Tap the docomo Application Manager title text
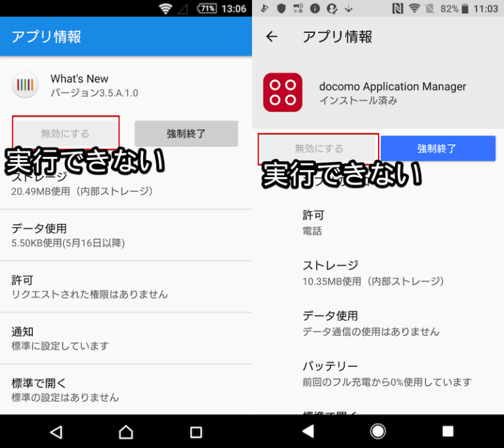Image resolution: width=504 pixels, height=448 pixels. click(x=392, y=87)
